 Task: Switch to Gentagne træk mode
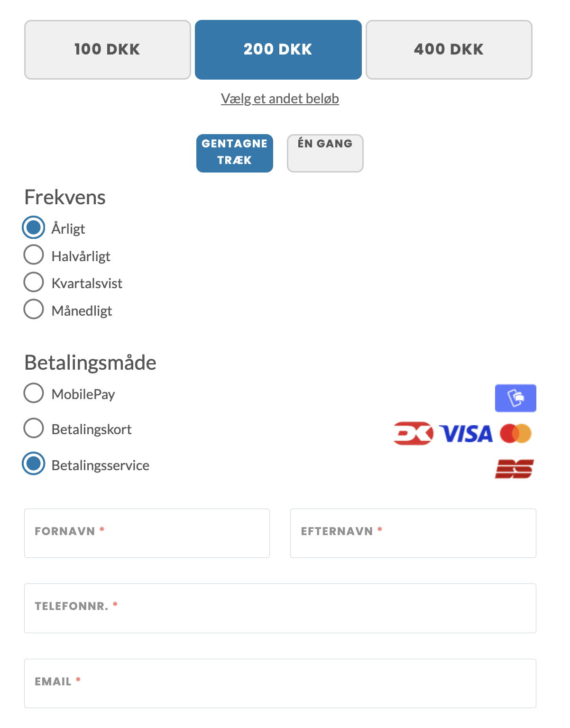click(234, 153)
